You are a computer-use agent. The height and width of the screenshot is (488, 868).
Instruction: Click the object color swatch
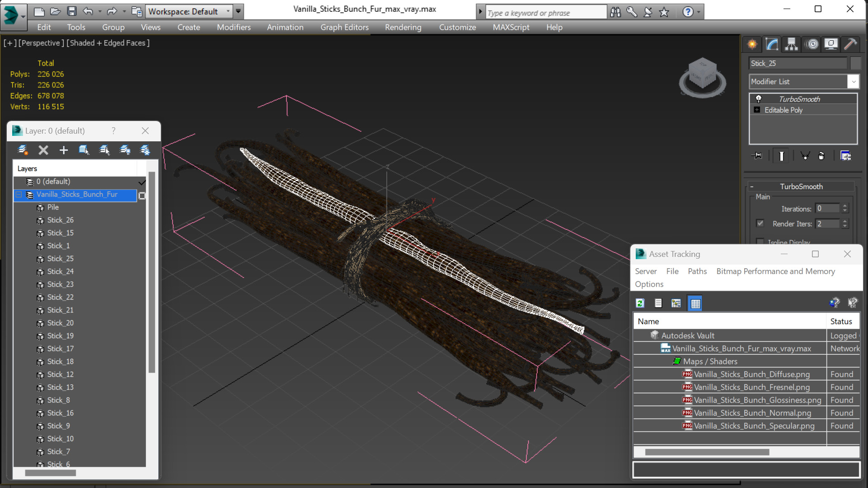855,63
